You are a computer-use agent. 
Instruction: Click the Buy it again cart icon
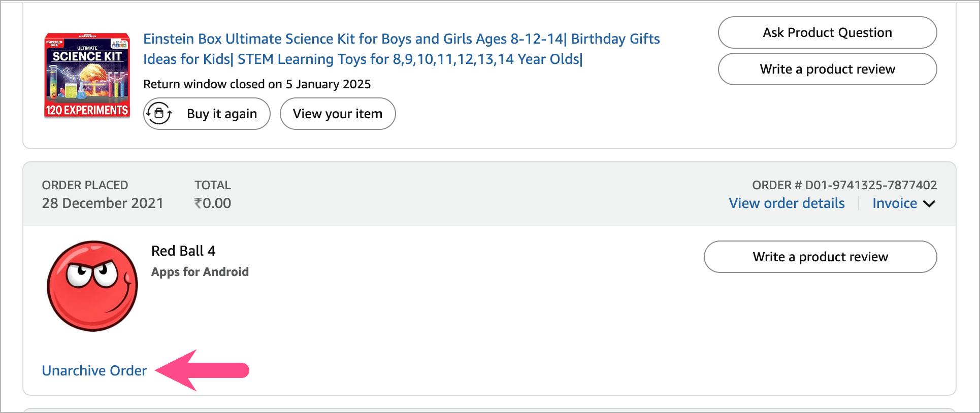[159, 114]
